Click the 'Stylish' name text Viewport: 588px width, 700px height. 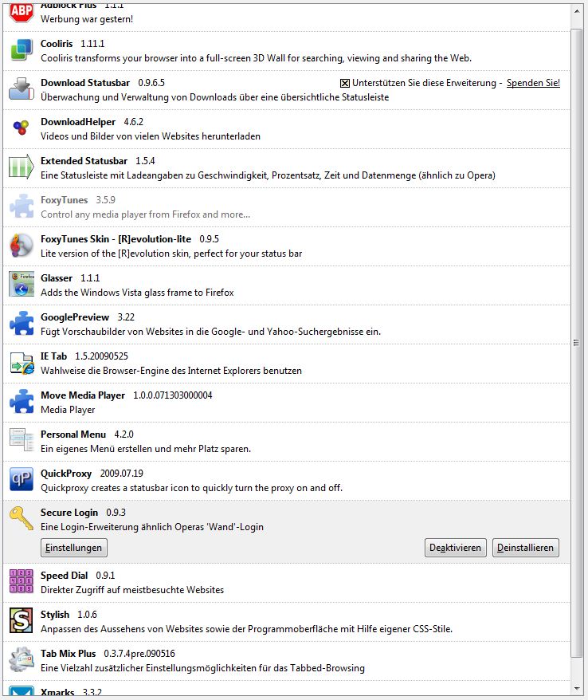click(55, 615)
